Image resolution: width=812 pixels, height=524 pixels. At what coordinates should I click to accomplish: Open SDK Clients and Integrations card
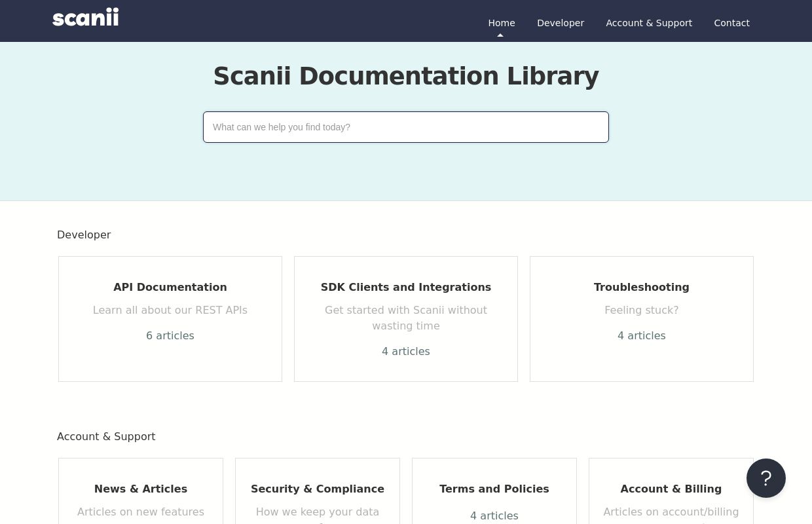point(406,319)
